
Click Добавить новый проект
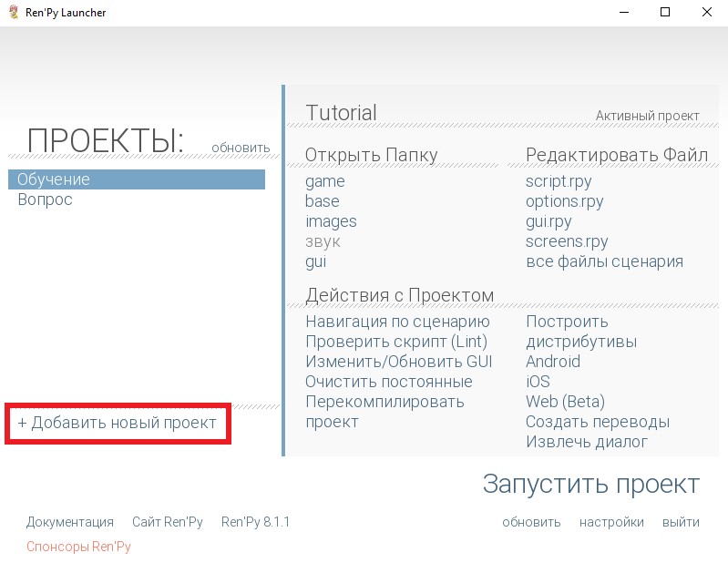118,423
